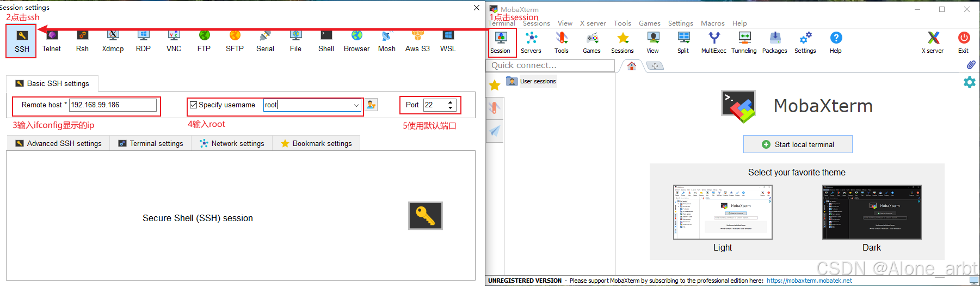Select the Serial session type

[265, 42]
